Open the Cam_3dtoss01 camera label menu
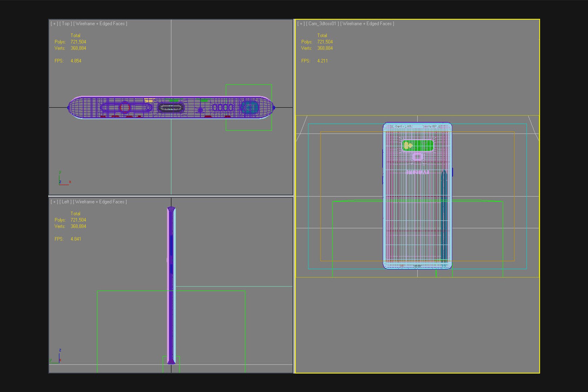 323,24
